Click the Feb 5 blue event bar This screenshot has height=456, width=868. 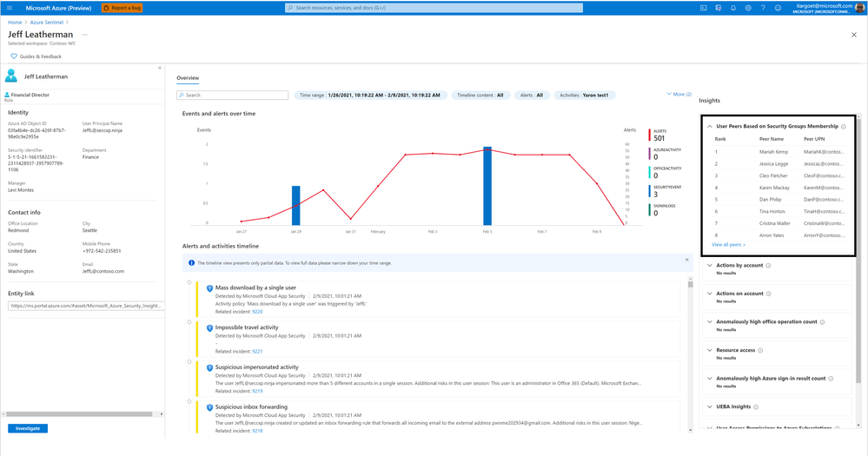pos(487,186)
